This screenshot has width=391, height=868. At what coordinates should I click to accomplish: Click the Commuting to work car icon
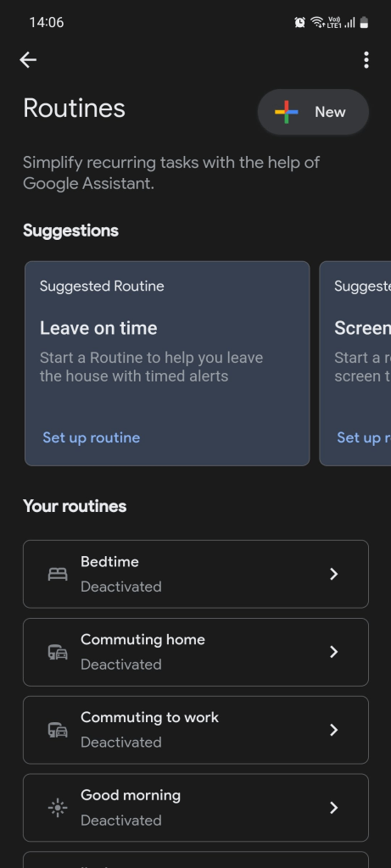[x=58, y=730]
